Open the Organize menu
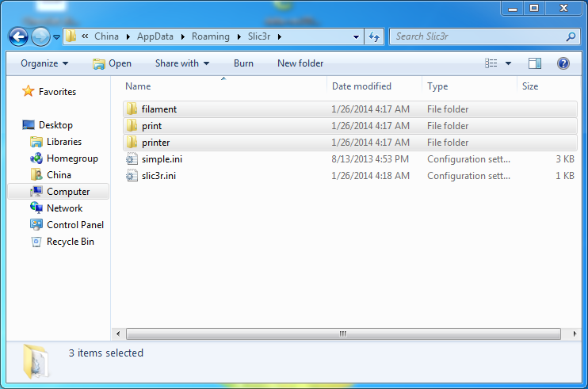Screen dimensions: 588x389 coord(44,63)
